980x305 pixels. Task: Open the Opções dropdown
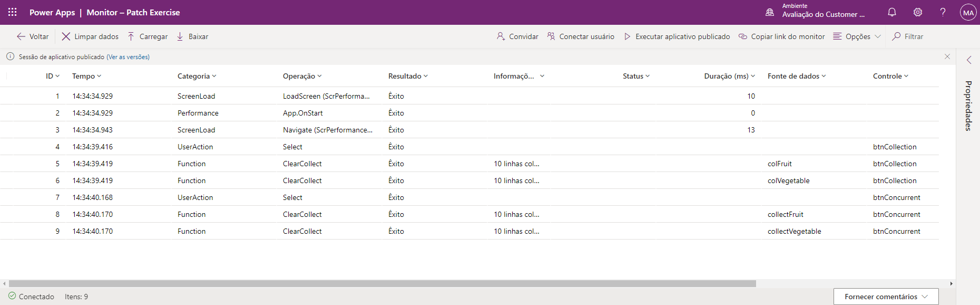click(857, 36)
